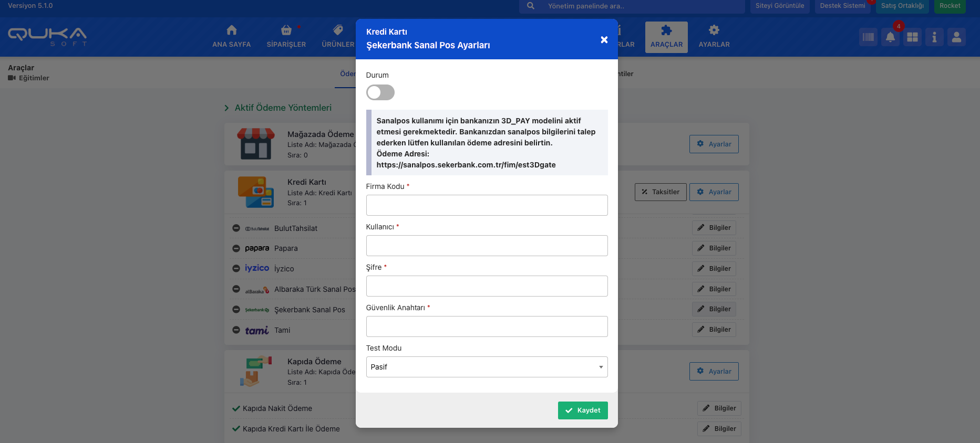Click the search icon in admin panel

pos(531,6)
